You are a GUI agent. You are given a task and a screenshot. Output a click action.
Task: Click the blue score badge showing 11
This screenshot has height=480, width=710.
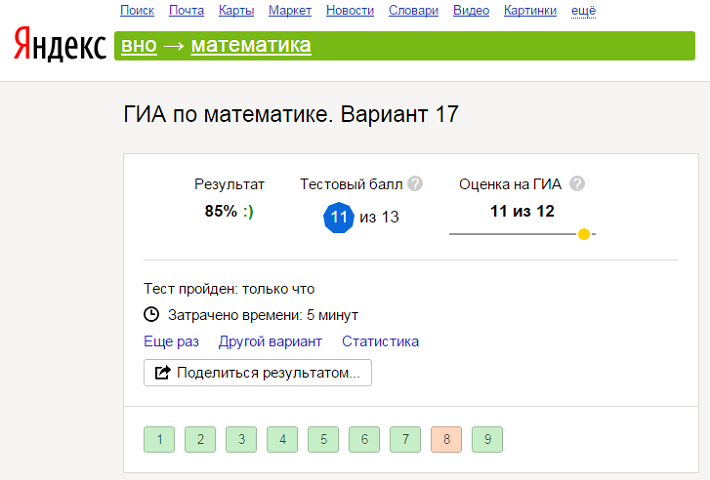[339, 216]
